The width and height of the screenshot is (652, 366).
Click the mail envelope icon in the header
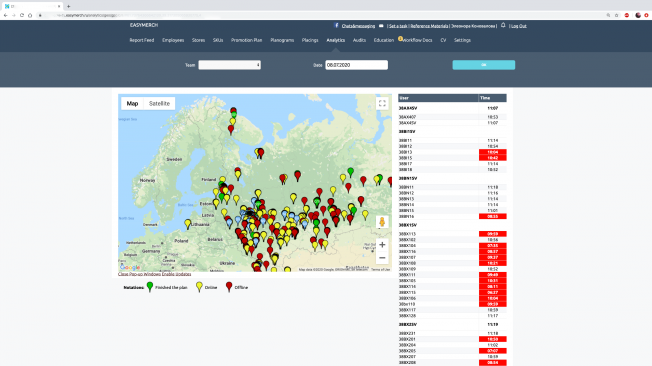point(381,25)
